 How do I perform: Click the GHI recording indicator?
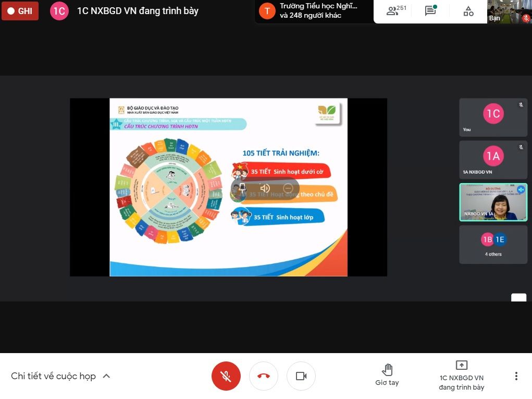pyautogui.click(x=20, y=11)
